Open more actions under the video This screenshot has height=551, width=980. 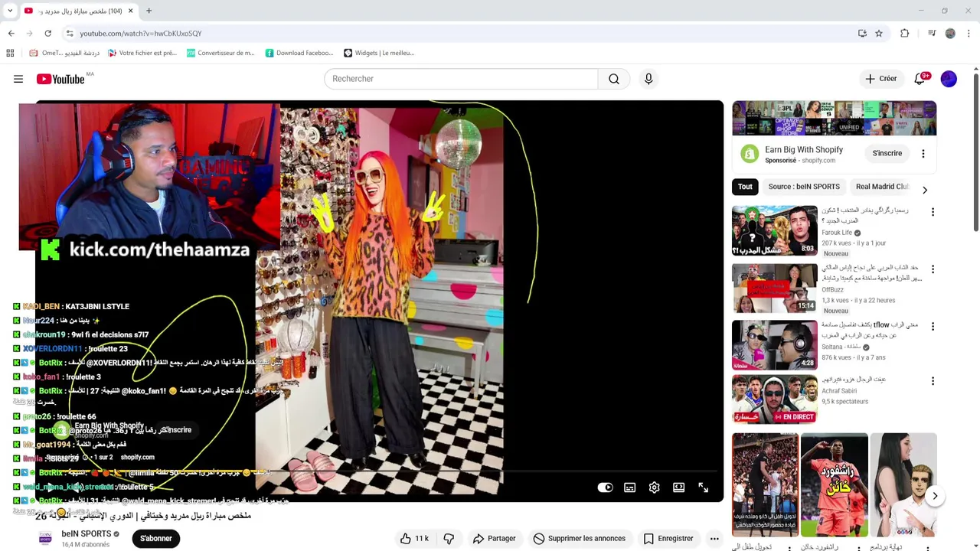click(x=714, y=539)
